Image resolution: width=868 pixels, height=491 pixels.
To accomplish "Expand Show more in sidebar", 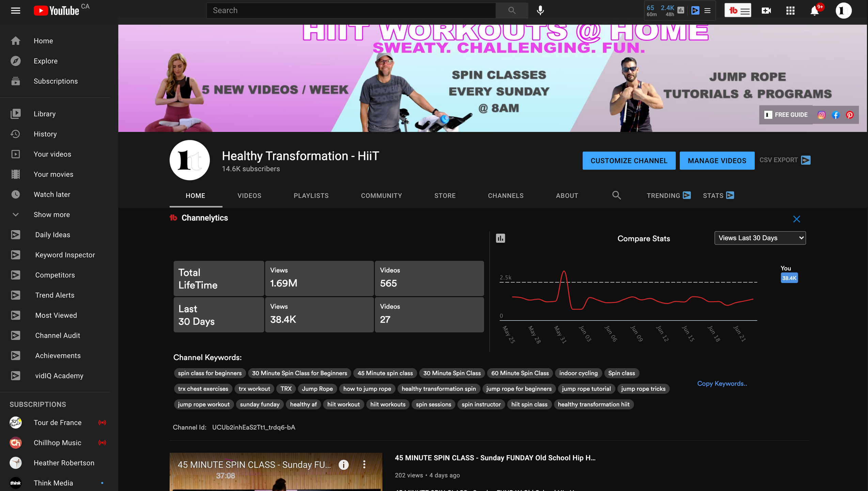I will [55, 214].
